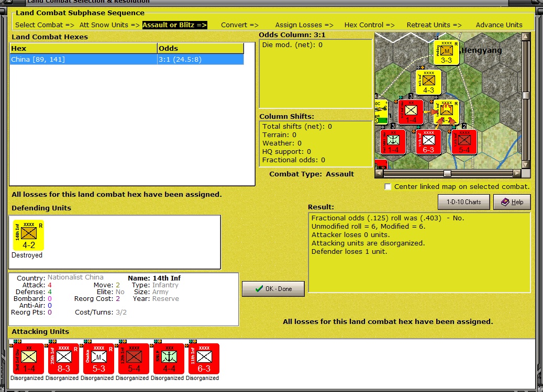The image size is (543, 392).
Task: Click the 'HQ support: 0' line
Action: 287,152
